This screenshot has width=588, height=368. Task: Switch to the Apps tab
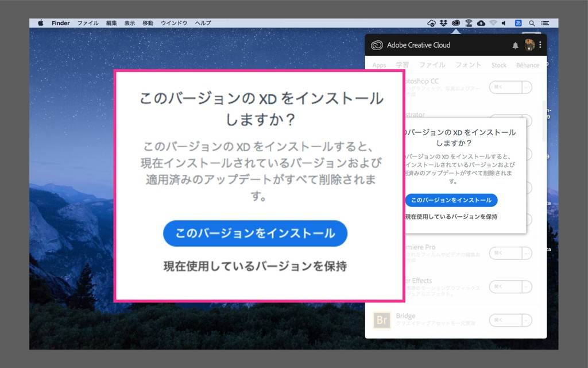point(379,66)
